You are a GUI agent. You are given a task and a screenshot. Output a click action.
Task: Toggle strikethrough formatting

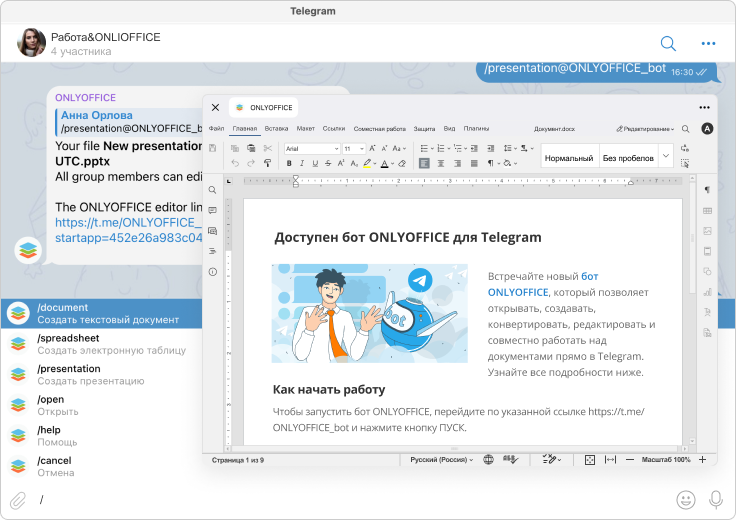pyautogui.click(x=328, y=163)
